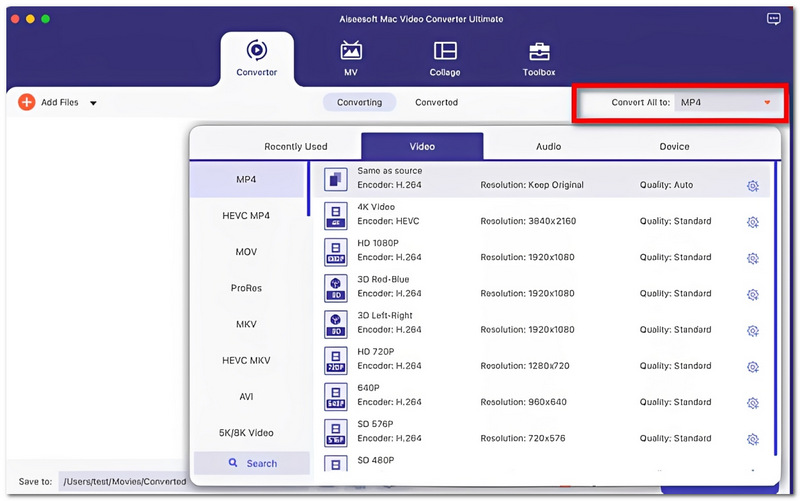Switch to the Device format tab
Screen dimensions: 800x501
674,146
